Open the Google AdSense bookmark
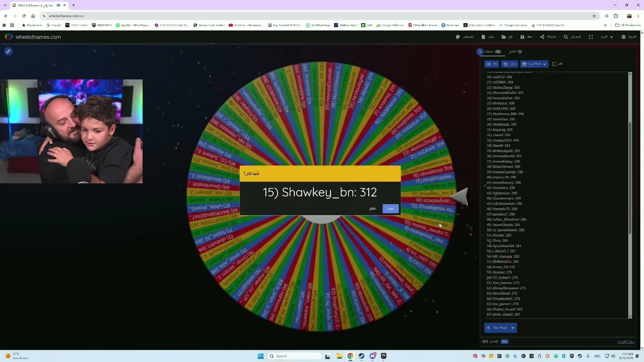Viewport: 644px width, 362px height. [390, 25]
